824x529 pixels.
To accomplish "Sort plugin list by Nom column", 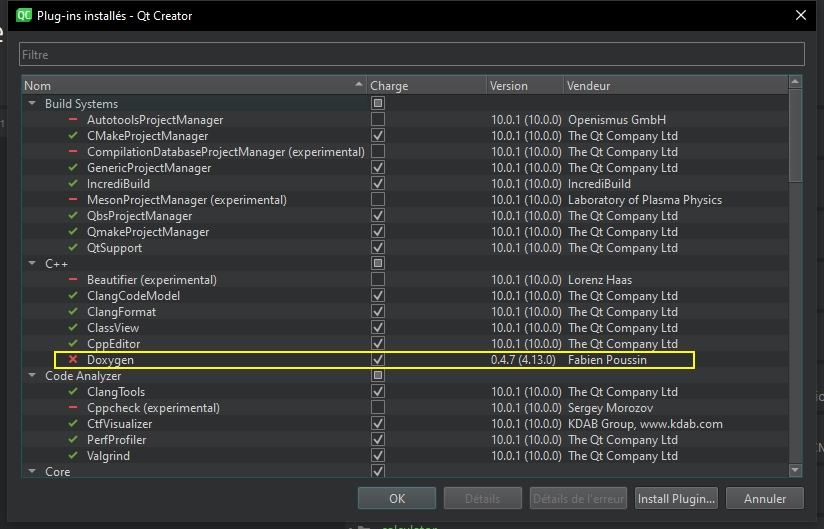I will 193,85.
